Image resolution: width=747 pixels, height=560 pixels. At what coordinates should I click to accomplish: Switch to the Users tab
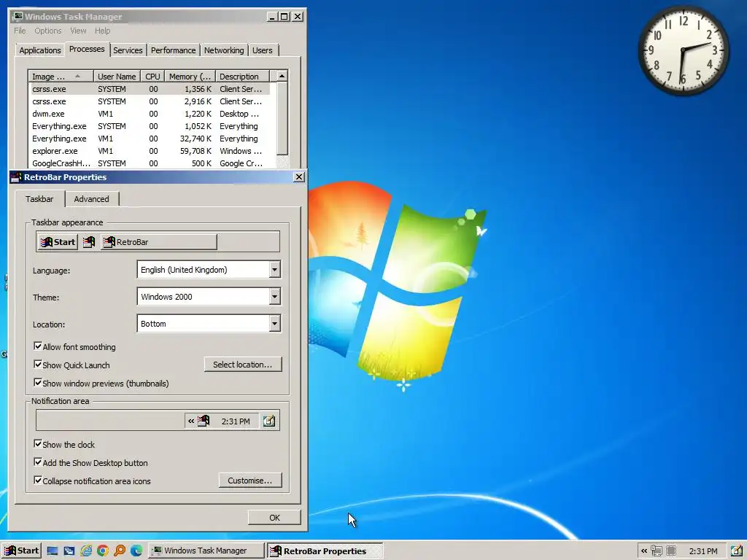(x=263, y=50)
